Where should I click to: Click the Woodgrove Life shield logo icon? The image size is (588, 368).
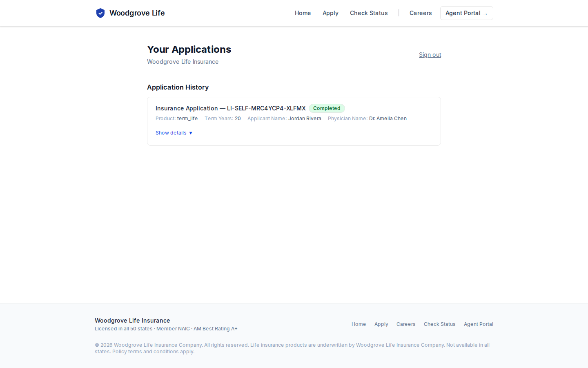pos(100,13)
